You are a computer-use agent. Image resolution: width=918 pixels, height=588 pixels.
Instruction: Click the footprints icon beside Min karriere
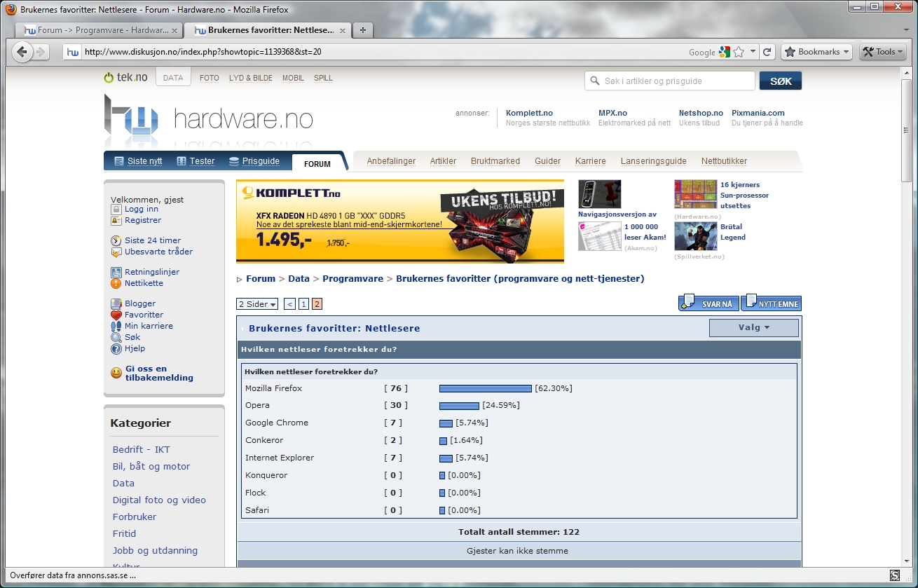tap(116, 326)
